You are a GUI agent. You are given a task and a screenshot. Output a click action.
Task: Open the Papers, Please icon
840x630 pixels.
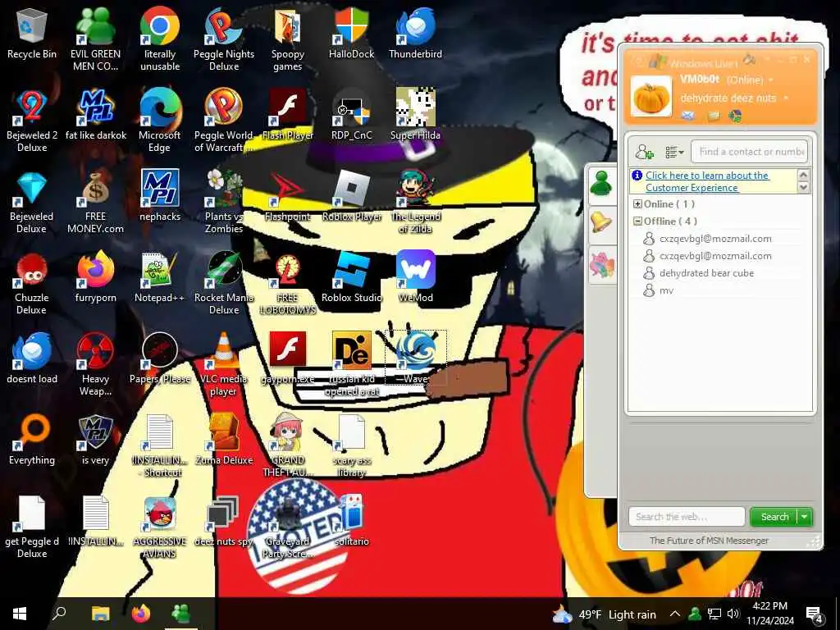tap(160, 359)
